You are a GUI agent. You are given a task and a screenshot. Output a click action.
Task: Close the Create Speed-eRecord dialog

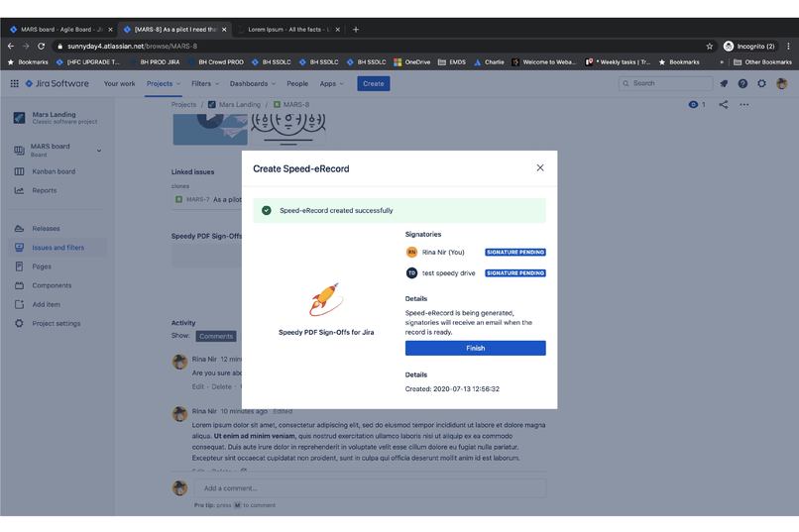pyautogui.click(x=540, y=168)
